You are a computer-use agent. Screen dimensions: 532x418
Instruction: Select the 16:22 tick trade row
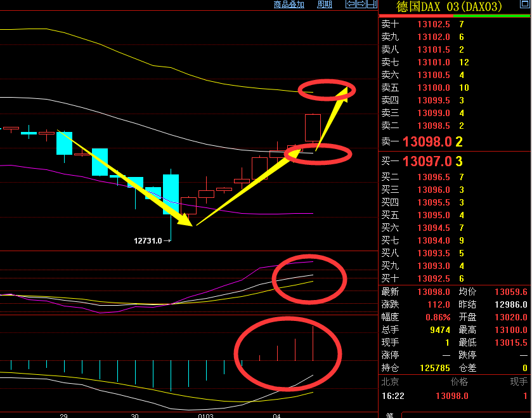(454, 396)
